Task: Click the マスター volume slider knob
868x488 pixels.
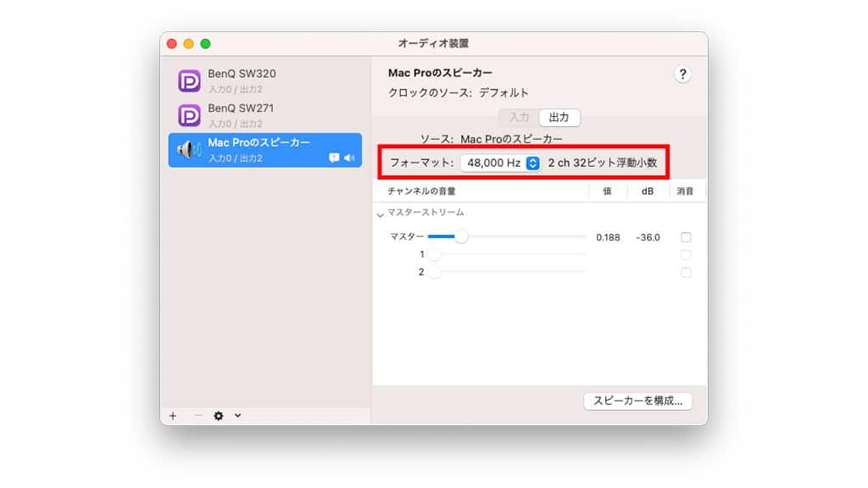Action: coord(460,237)
